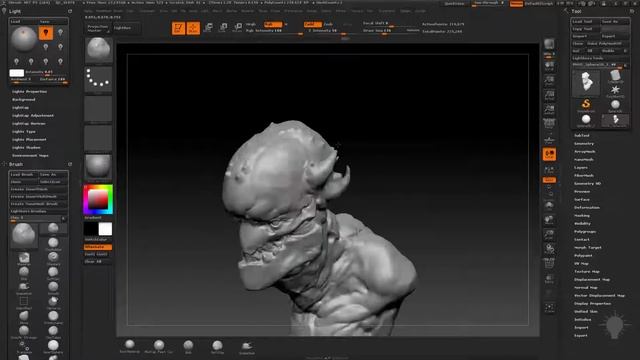This screenshot has height=360, width=640.
Task: Pick a color in the color picker
Action: (98, 199)
